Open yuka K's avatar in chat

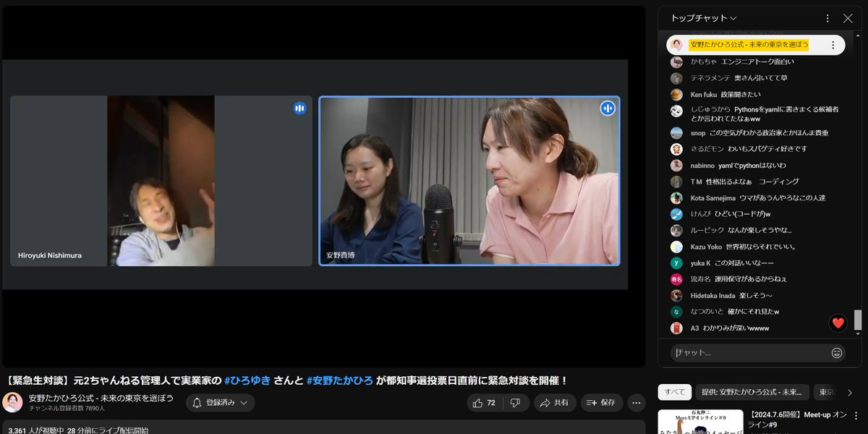676,263
